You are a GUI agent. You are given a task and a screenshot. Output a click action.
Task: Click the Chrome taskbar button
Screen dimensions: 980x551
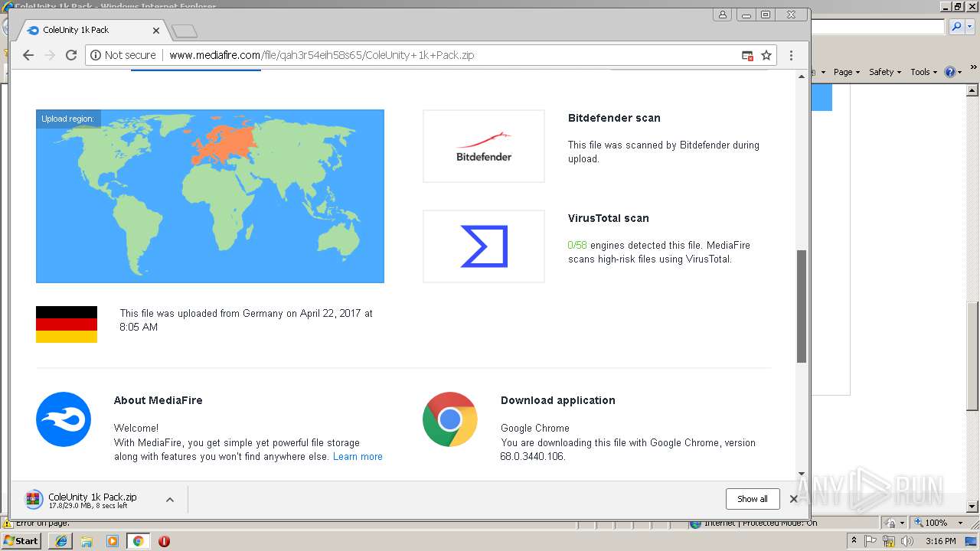point(138,541)
